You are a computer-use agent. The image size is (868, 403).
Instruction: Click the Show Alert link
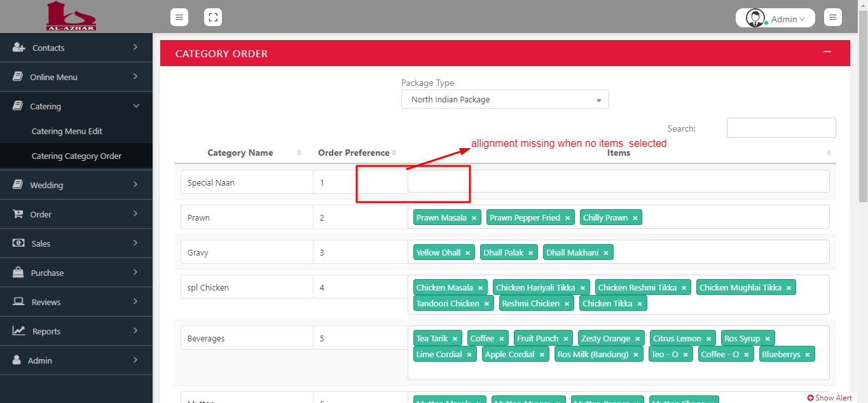(830, 398)
